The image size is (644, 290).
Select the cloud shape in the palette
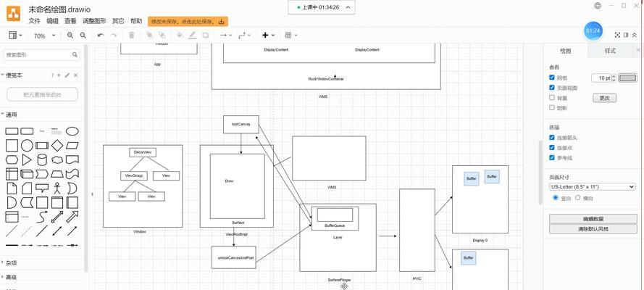click(57, 159)
